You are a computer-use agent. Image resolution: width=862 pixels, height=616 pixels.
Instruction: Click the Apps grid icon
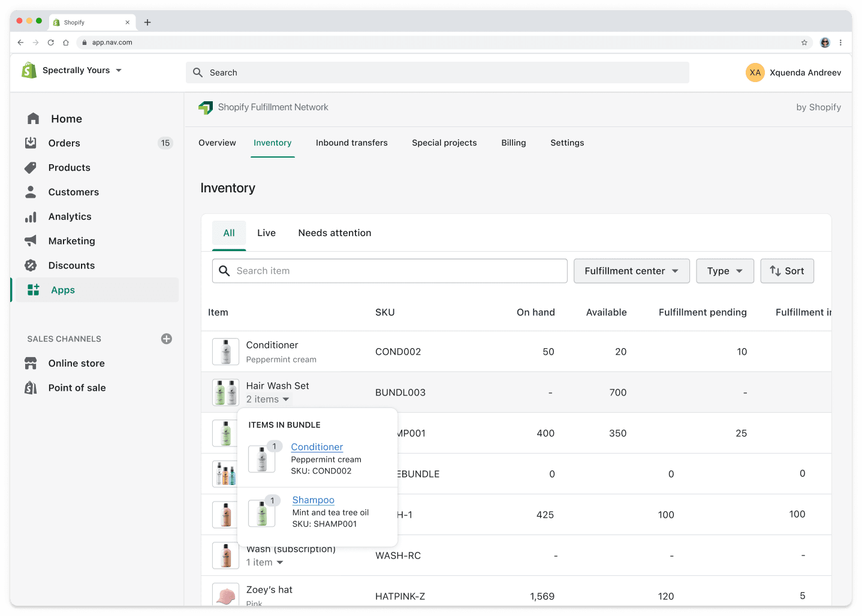34,290
